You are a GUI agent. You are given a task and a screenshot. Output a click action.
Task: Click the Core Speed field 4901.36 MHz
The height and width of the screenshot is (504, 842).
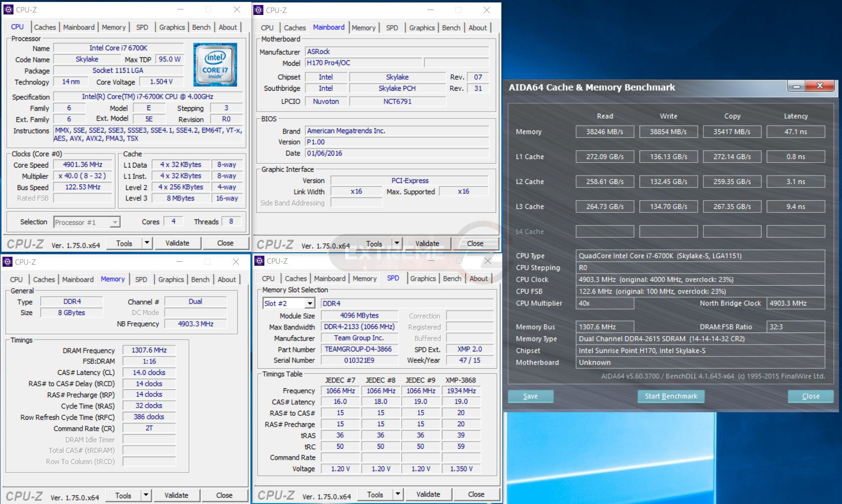[83, 165]
